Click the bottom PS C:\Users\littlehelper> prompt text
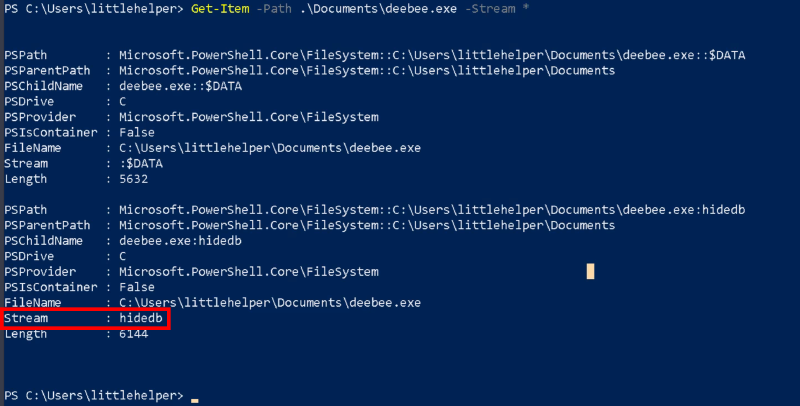The image size is (800, 406). point(93,396)
